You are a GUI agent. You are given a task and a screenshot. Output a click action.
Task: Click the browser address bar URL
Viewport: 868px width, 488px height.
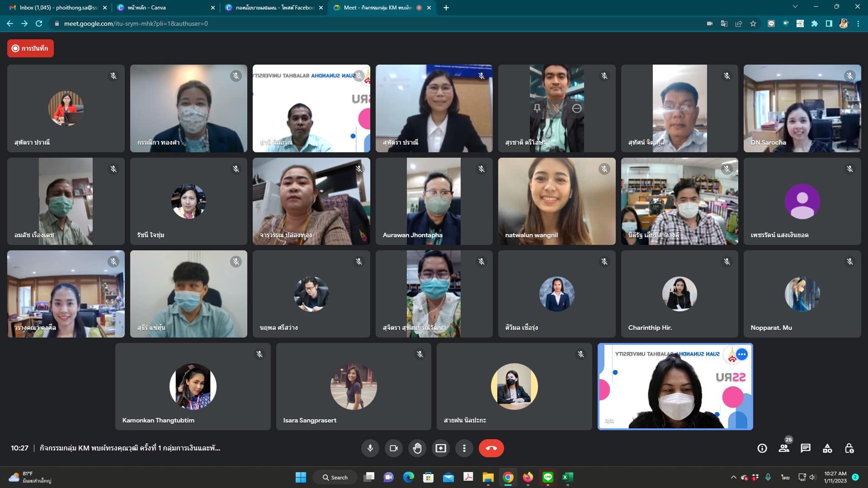(136, 23)
